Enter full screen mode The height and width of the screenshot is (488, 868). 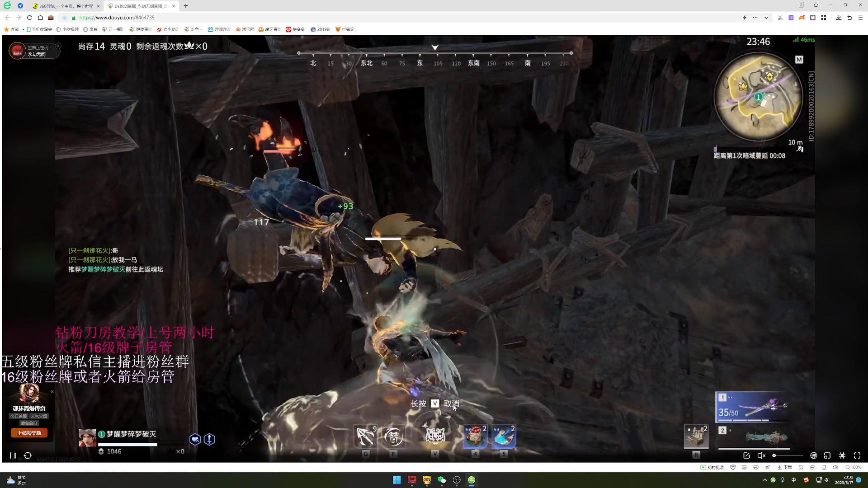(857, 455)
